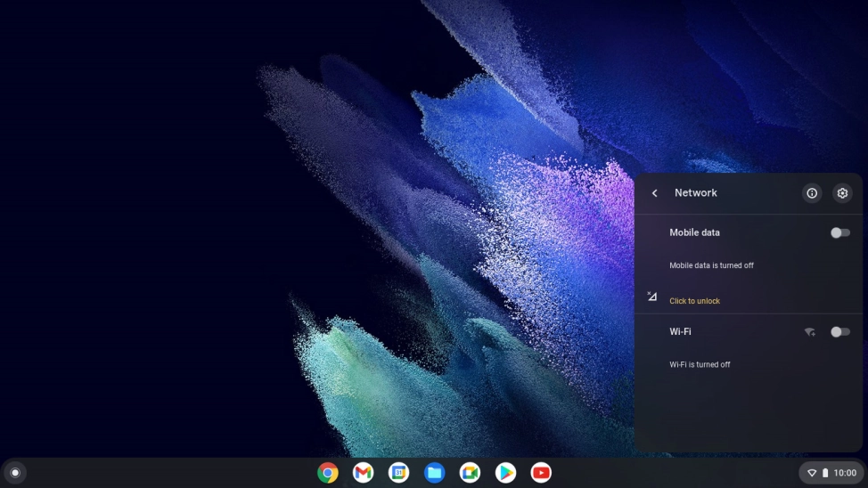Turn on the Wi-Fi toggle

(x=839, y=332)
